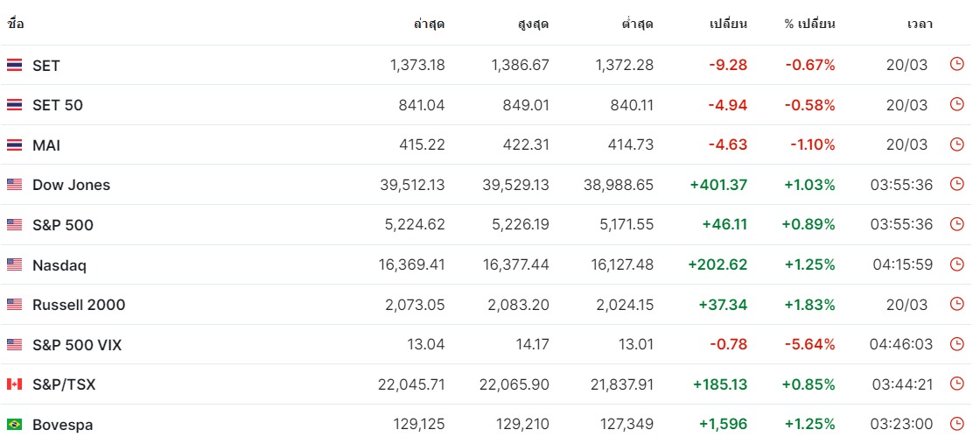Click the Thai flag next to MAI

14,145
